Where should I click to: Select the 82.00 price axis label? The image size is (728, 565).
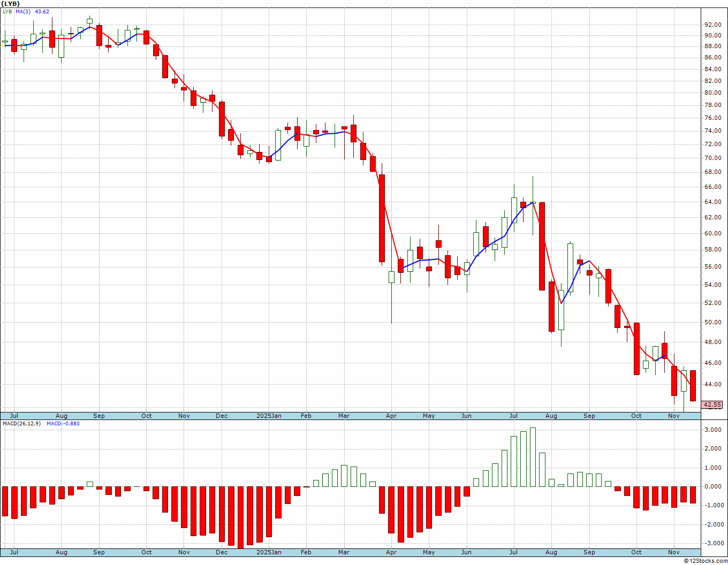712,81
